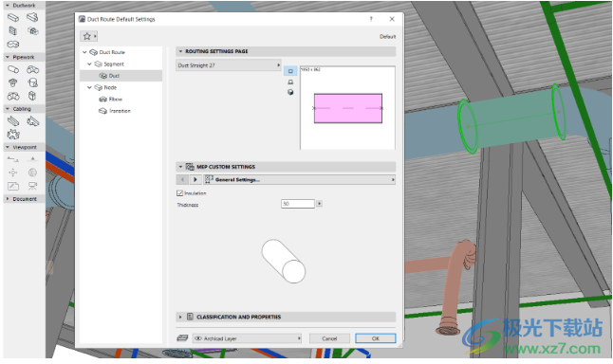This screenshot has width=613, height=364.
Task: Collapse the Cabling toolbox group
Action: pyautogui.click(x=8, y=109)
